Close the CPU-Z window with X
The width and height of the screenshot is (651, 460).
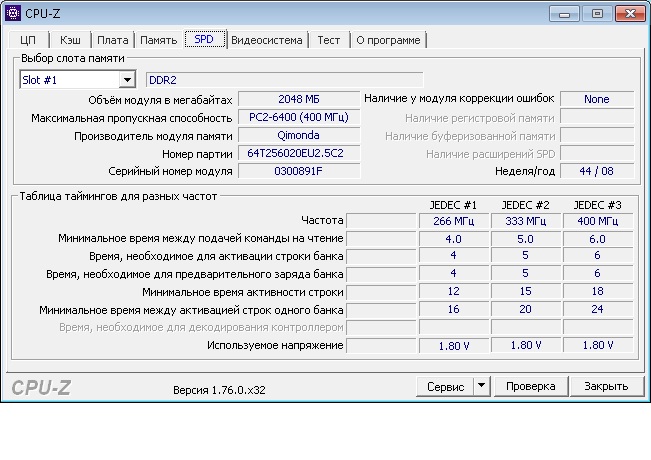pyautogui.click(x=630, y=14)
